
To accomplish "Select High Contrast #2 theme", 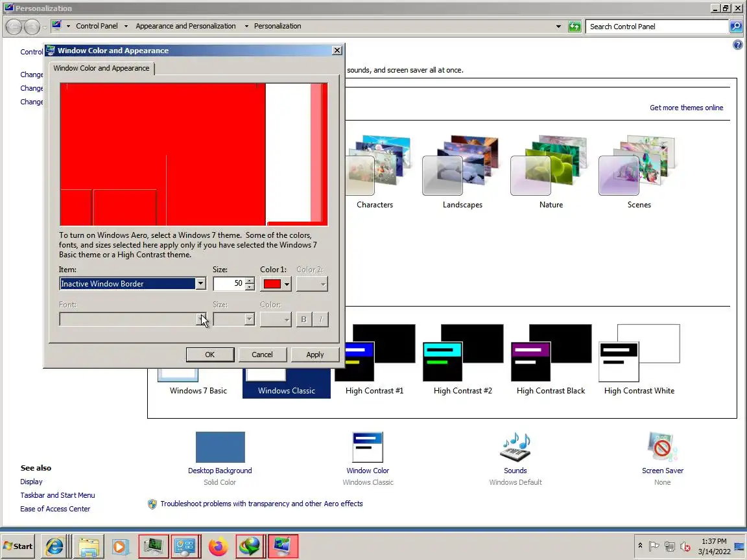I will [x=462, y=360].
